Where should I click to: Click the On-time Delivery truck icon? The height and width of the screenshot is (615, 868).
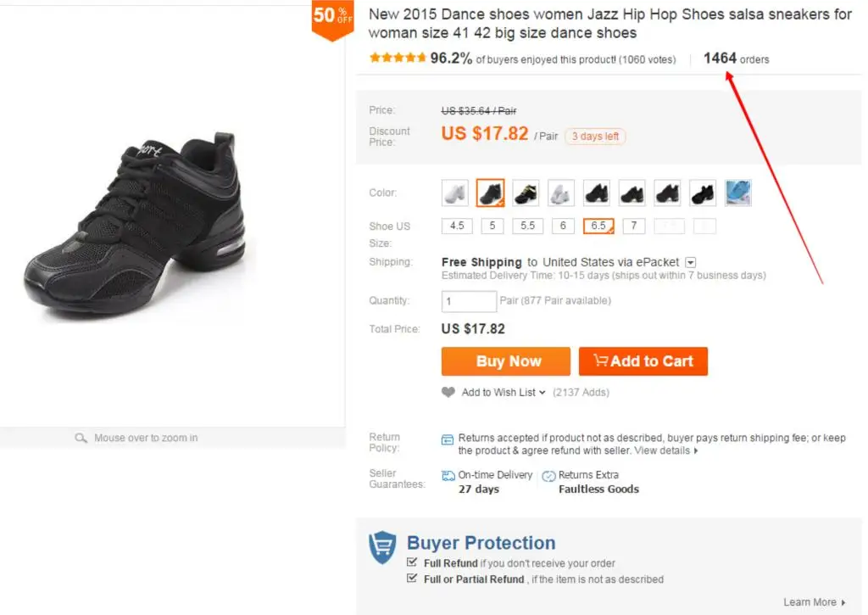(448, 475)
